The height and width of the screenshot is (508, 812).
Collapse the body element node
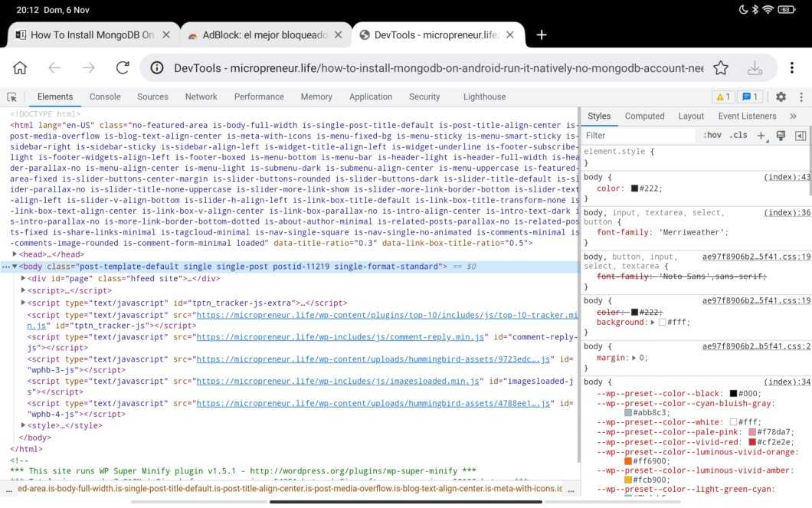pos(15,267)
